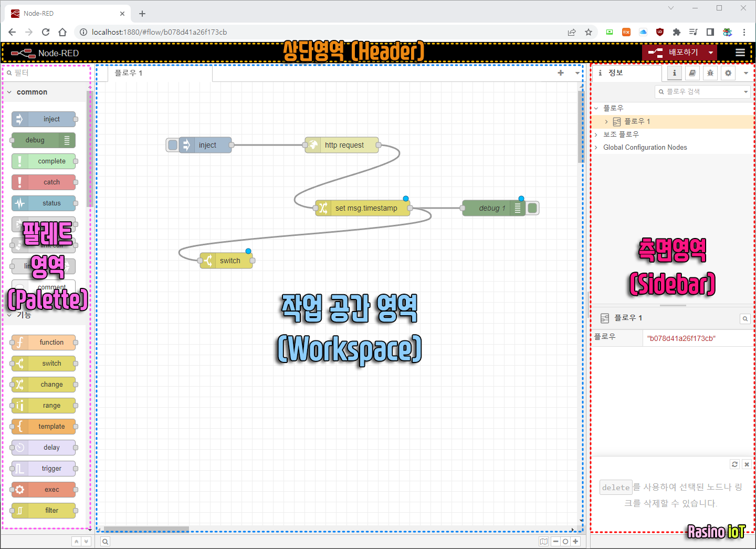Expand the 보조 플로우 section
This screenshot has height=549, width=756.
click(x=596, y=134)
